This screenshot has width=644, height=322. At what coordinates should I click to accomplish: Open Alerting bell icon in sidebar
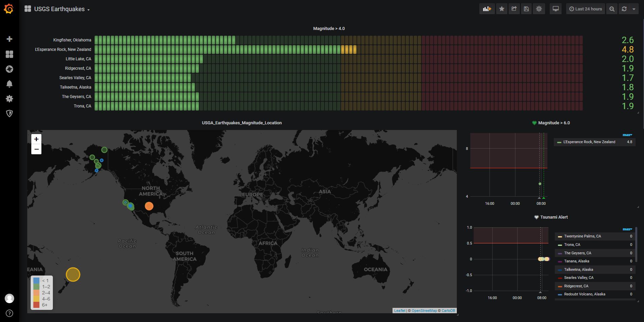9,84
